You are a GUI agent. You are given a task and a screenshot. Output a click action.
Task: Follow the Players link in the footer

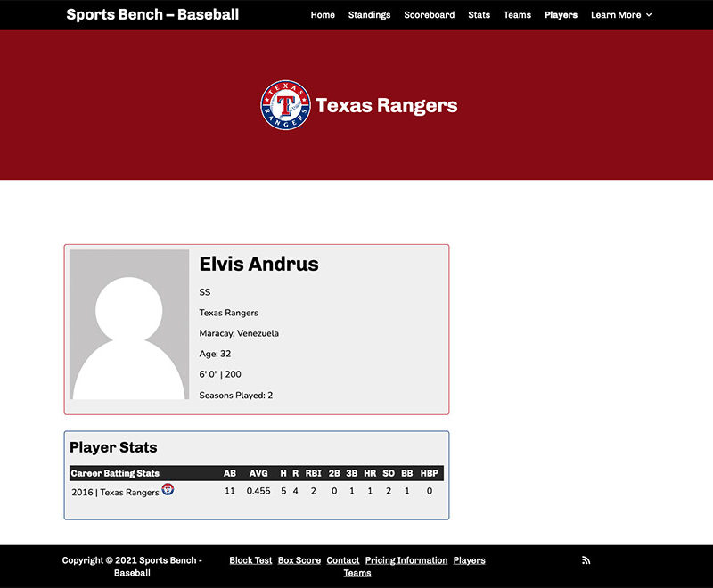tap(470, 560)
